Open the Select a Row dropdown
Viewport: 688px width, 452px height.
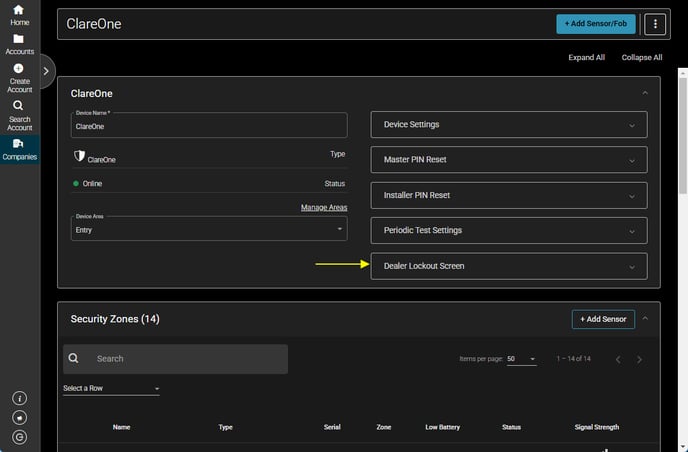(x=111, y=388)
